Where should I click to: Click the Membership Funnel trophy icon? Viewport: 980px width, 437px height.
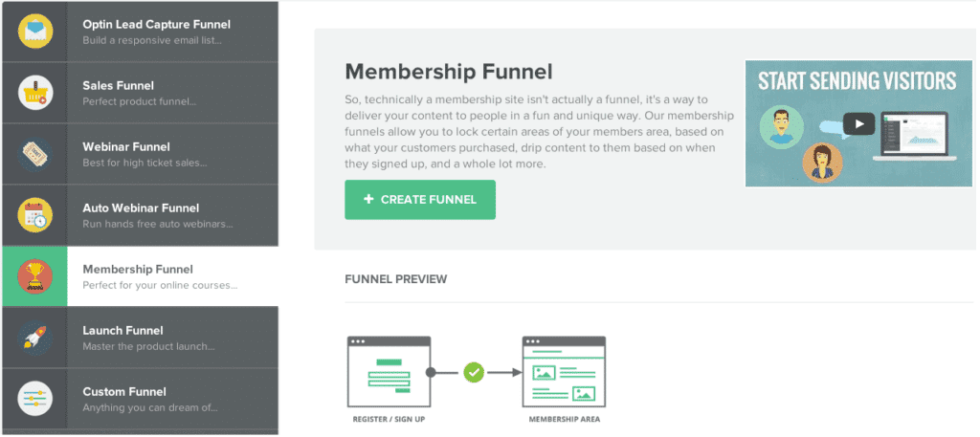click(35, 276)
